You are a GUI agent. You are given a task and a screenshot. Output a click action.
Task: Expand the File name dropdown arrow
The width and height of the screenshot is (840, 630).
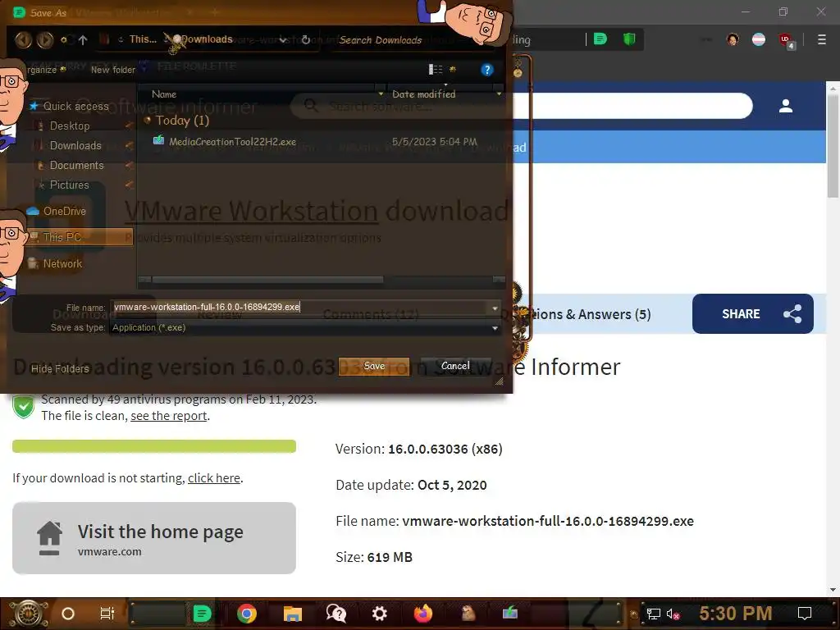pos(495,308)
